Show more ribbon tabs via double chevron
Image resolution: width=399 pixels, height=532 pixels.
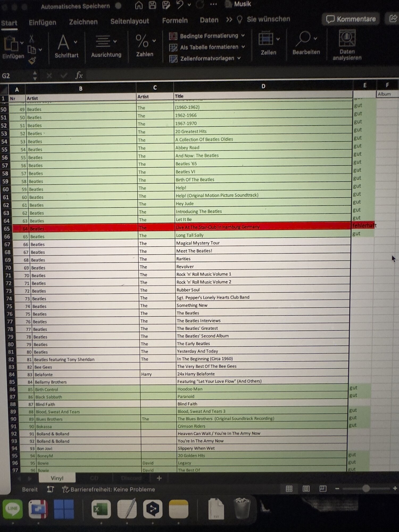(229, 20)
